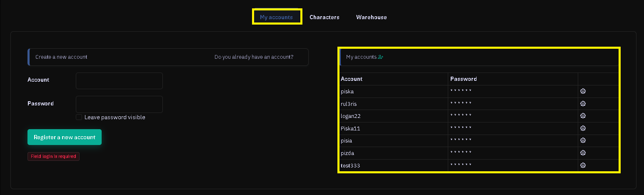Click the gear icon for account piska
The image size is (644, 195).
click(583, 91)
